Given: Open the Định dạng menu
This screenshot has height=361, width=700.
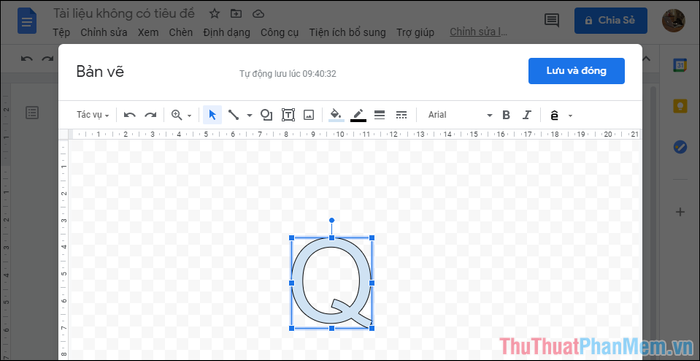Looking at the screenshot, I should (226, 33).
